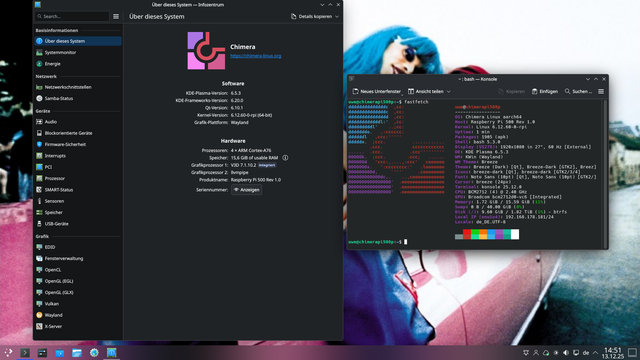Click the de keyboard layout indicator
The height and width of the screenshot is (360, 640).
tap(586, 353)
